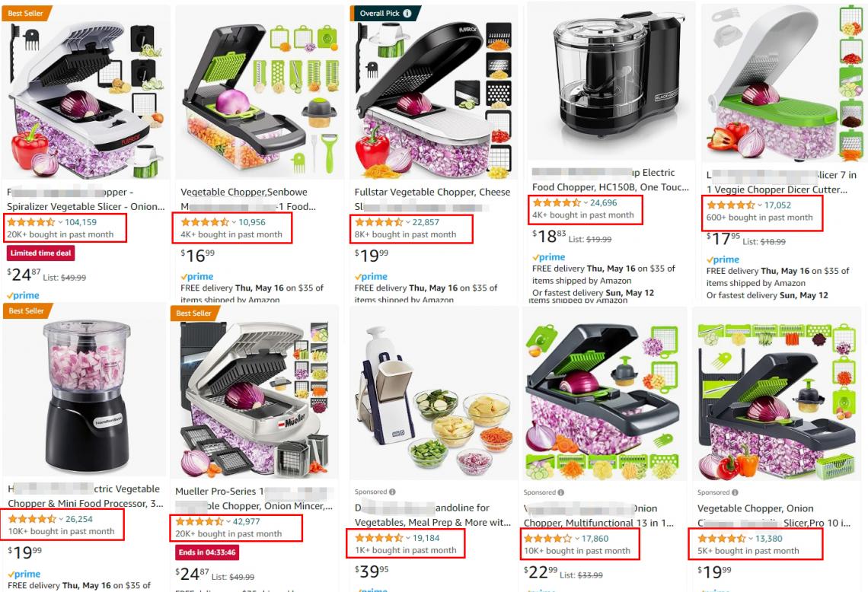Image resolution: width=868 pixels, height=592 pixels.
Task: Open Fullstar Vegetable Chopper, Cheese title link
Action: (432, 192)
